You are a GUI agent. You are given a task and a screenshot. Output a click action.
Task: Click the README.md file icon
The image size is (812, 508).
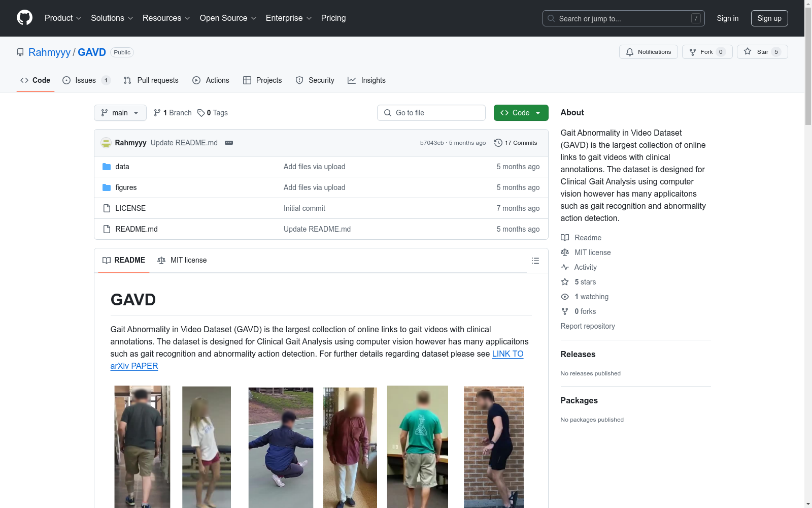[x=107, y=229]
